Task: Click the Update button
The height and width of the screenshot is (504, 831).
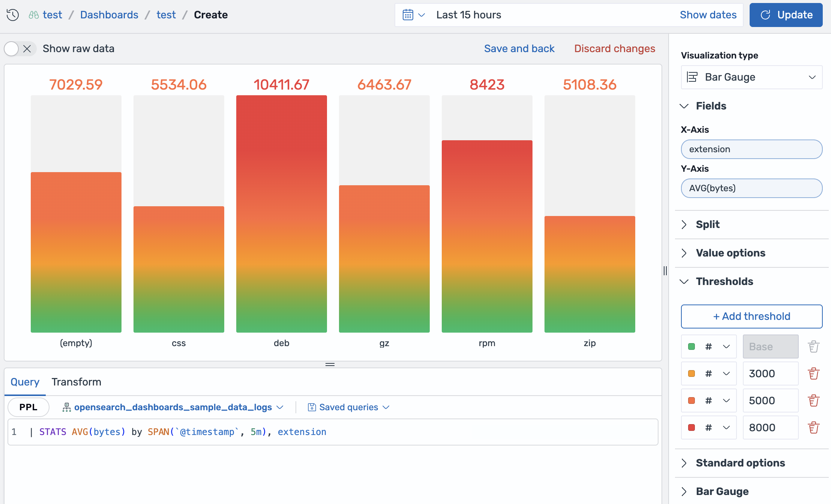Action: point(786,15)
